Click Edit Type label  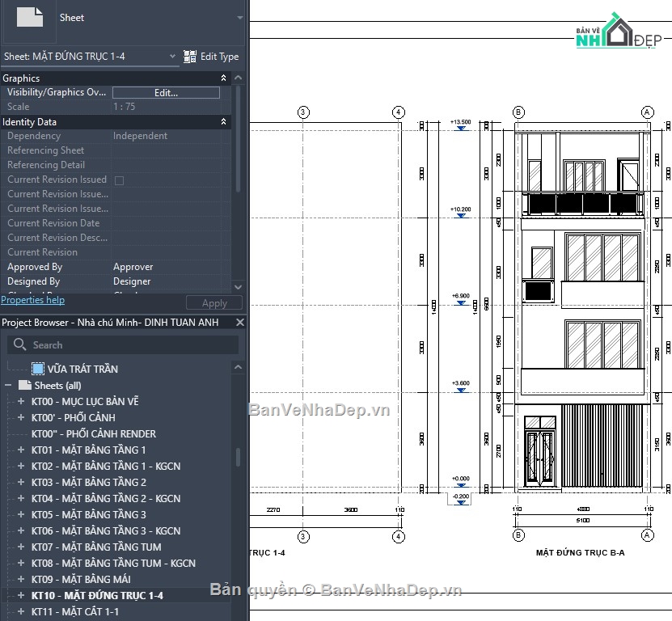(219, 56)
